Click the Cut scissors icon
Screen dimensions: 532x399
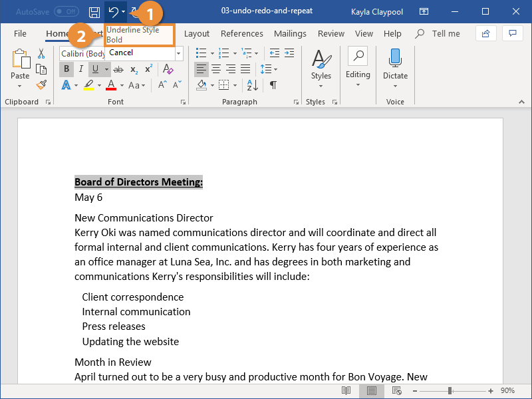click(x=41, y=54)
